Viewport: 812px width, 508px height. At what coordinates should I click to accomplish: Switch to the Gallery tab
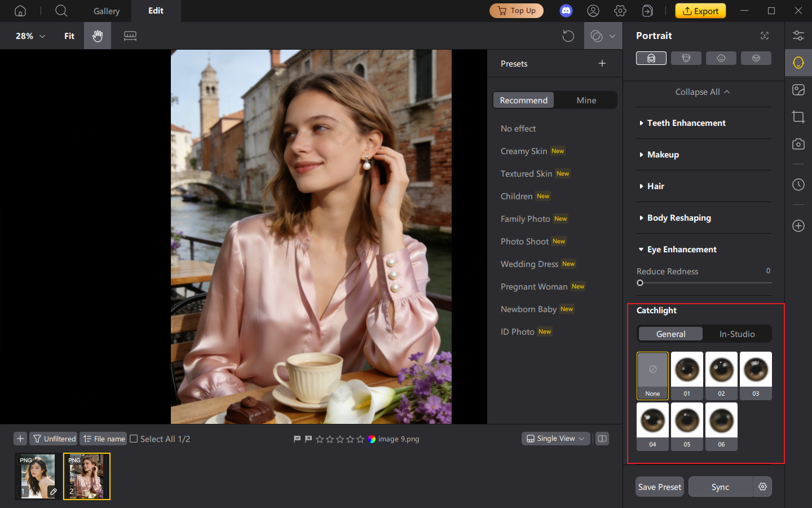(x=106, y=11)
